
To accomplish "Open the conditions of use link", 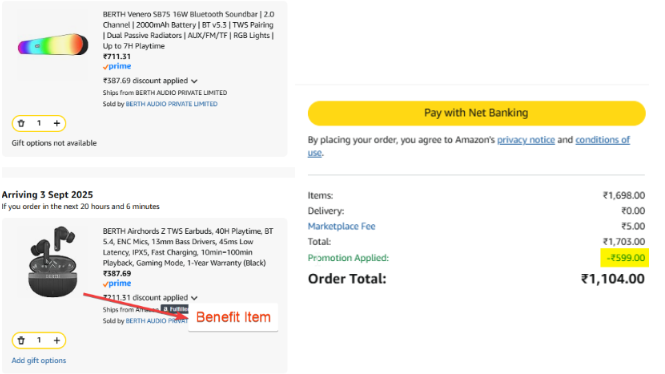I will click(x=469, y=146).
